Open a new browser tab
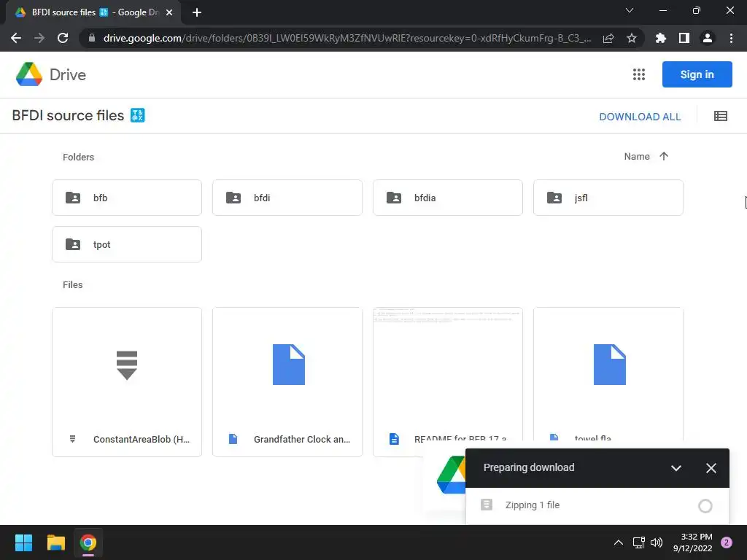This screenshot has width=747, height=560. [x=197, y=12]
